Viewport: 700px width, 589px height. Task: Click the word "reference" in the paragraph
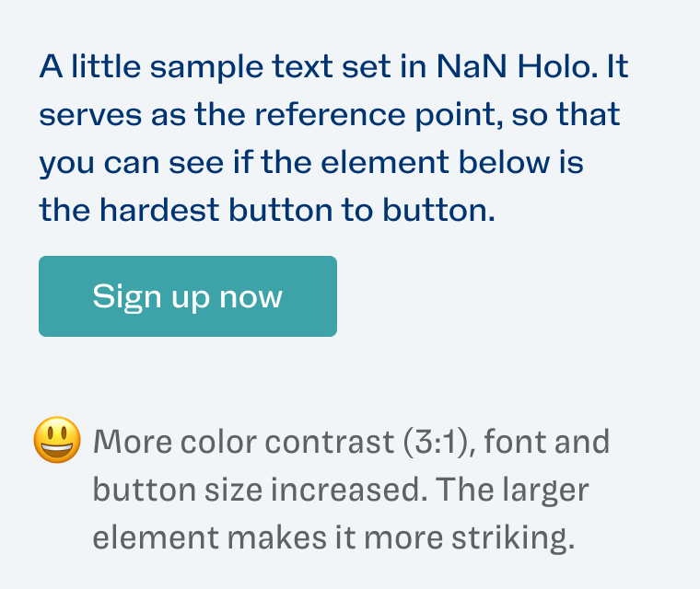click(x=330, y=114)
